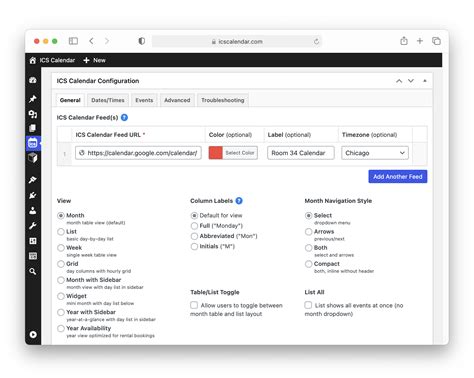Open the table layout icon in sidebar

coord(33,256)
